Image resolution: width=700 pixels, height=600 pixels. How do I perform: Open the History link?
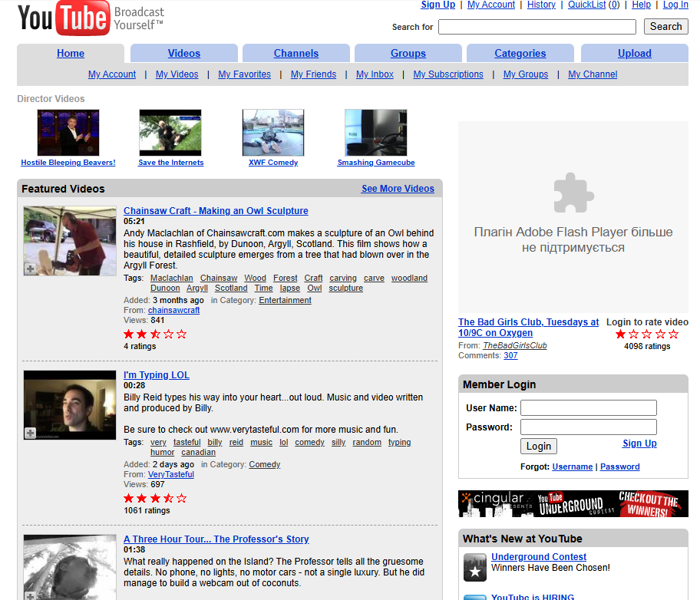click(x=541, y=5)
